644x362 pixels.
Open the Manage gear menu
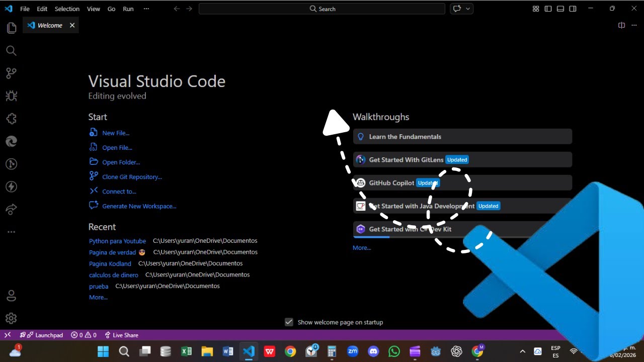tap(11, 318)
